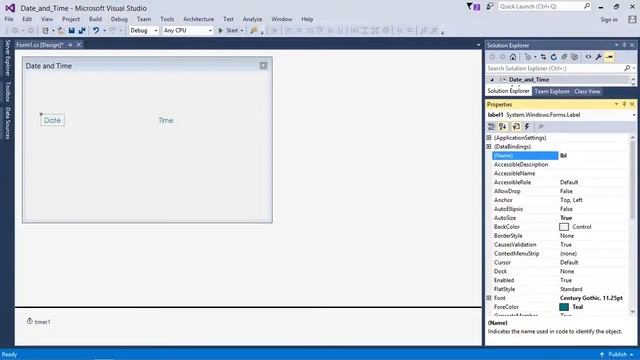Viewport: 640px width, 360px height.
Task: Open the File menu
Action: tap(9, 19)
